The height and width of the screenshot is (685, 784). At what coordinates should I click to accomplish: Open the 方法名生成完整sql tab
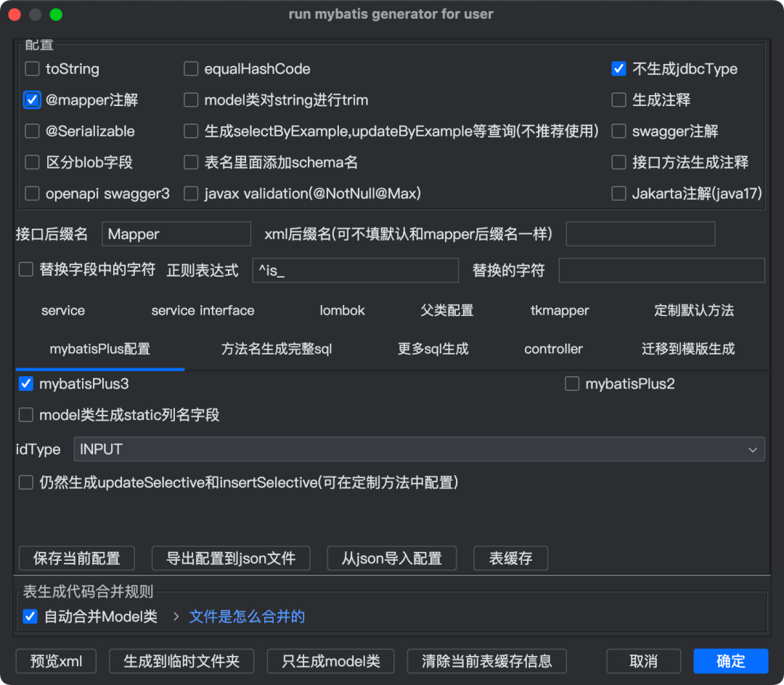pos(277,349)
